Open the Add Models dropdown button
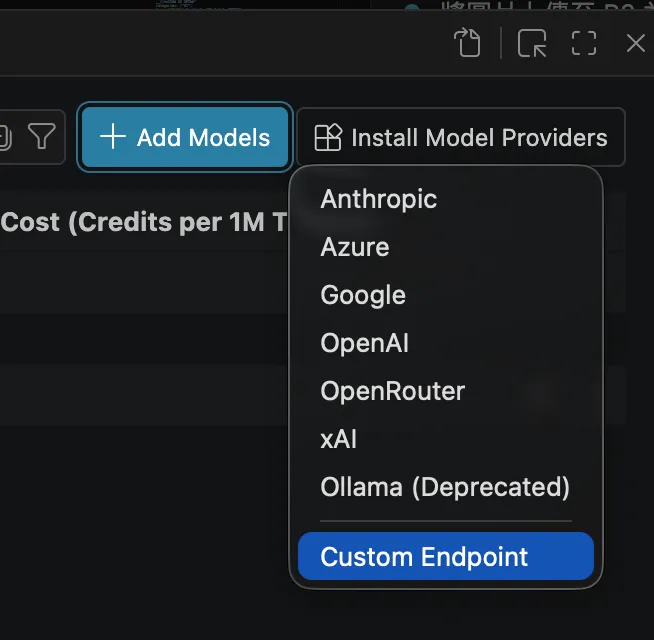 click(x=185, y=137)
